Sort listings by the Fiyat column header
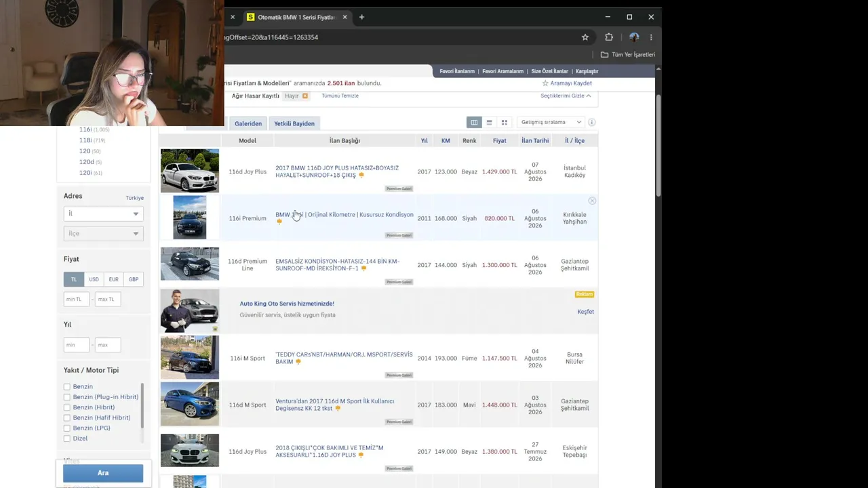 point(500,141)
